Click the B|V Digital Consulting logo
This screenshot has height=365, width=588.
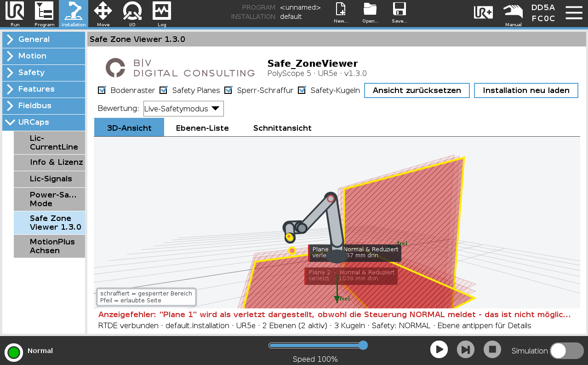point(180,68)
